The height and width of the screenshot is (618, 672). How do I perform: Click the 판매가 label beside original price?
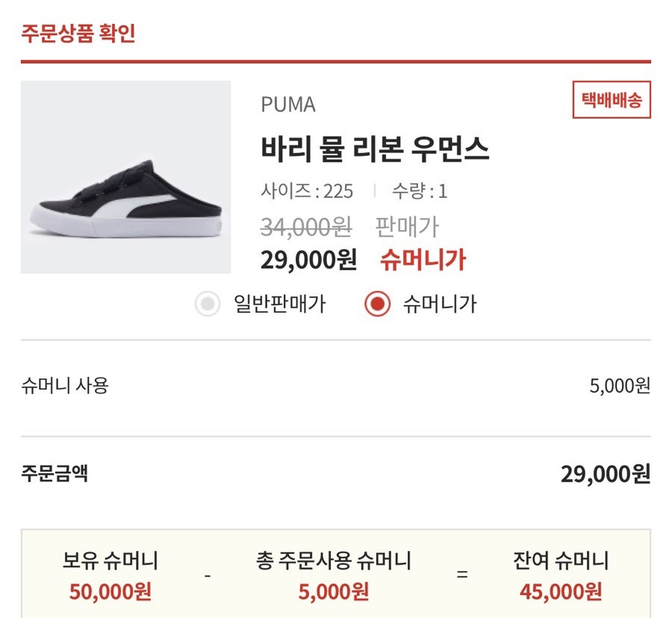407,227
